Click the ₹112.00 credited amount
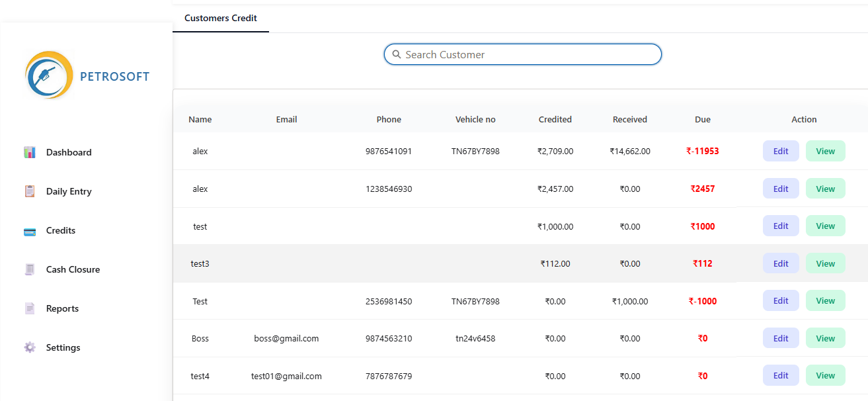 [x=555, y=263]
